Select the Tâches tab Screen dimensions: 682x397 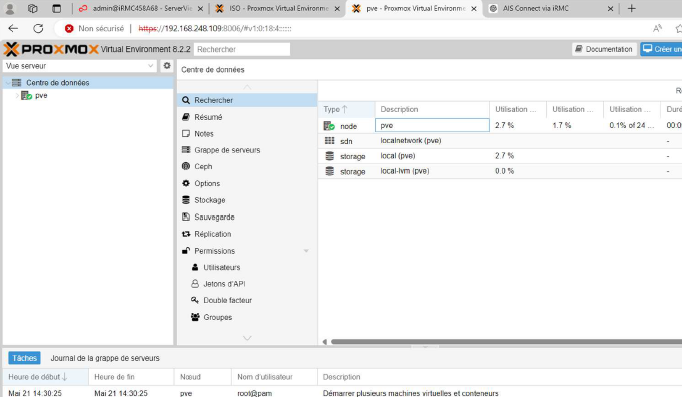24,358
